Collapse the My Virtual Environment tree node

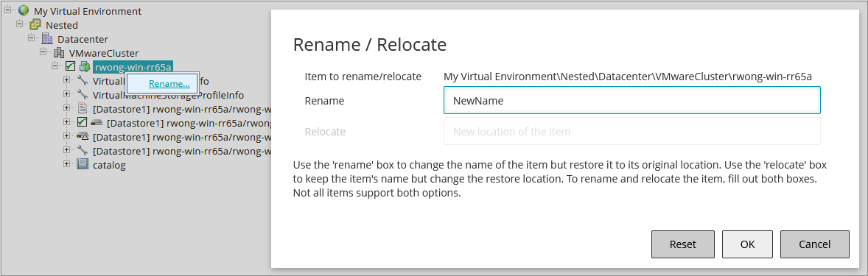tap(8, 10)
